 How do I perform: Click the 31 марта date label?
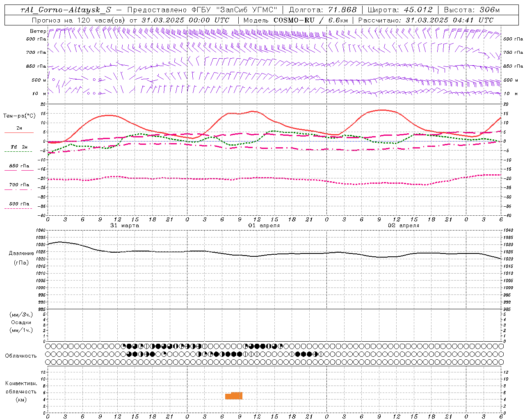tap(125, 226)
